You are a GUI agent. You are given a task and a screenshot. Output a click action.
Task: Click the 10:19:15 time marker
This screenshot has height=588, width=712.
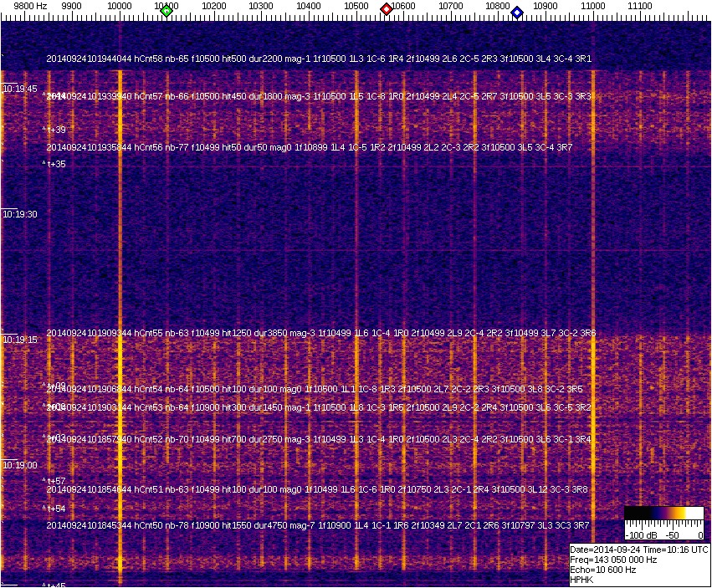click(x=20, y=340)
